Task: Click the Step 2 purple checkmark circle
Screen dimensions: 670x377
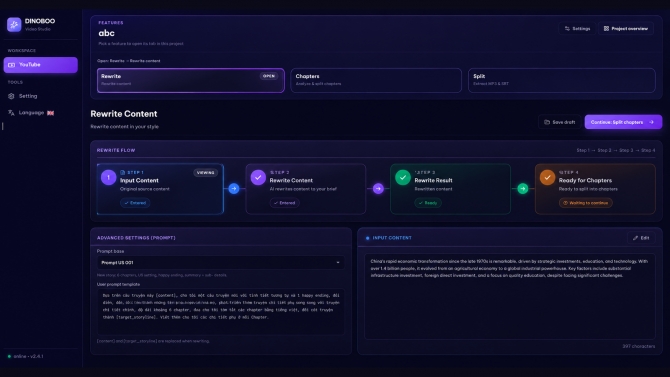Action: coord(258,177)
